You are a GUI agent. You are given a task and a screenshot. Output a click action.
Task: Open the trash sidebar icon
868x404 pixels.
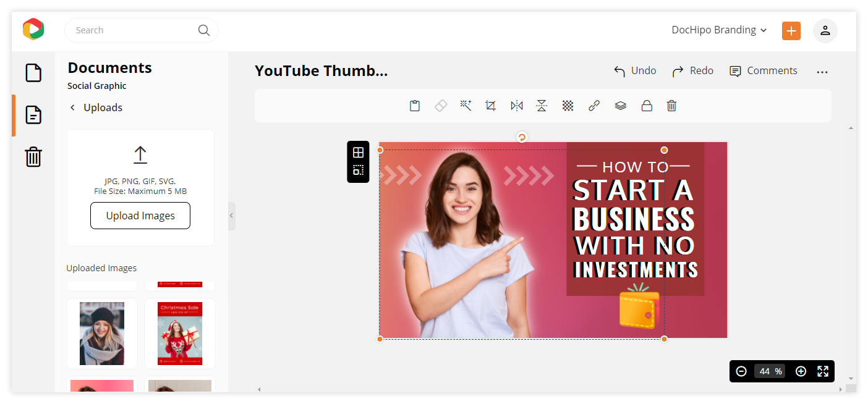[33, 157]
